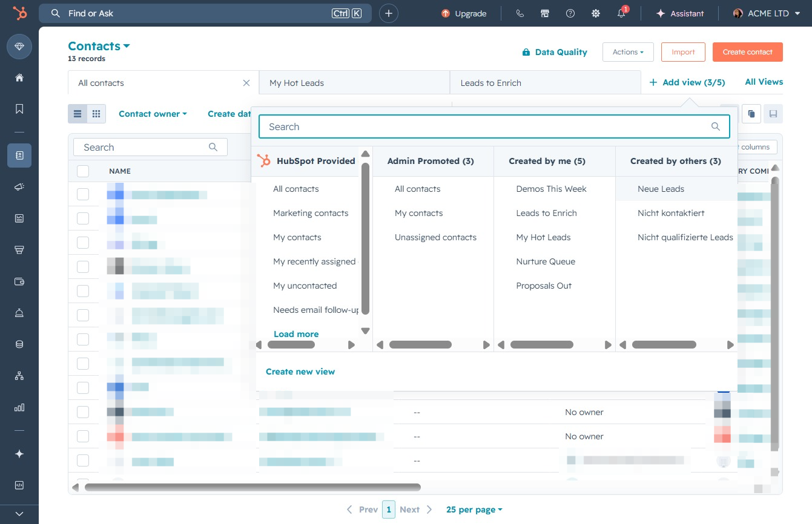Open Notifications bell with badge
Image resolution: width=812 pixels, height=524 pixels.
coord(622,13)
